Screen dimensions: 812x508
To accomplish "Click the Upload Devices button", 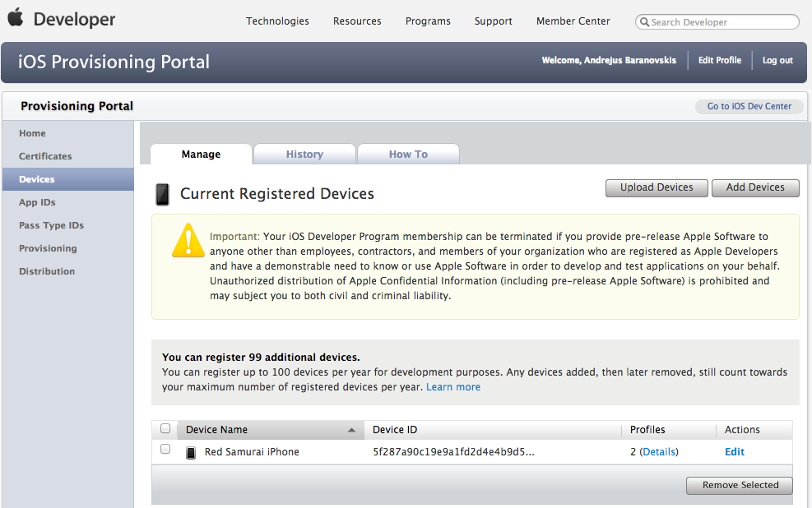I will click(x=657, y=187).
